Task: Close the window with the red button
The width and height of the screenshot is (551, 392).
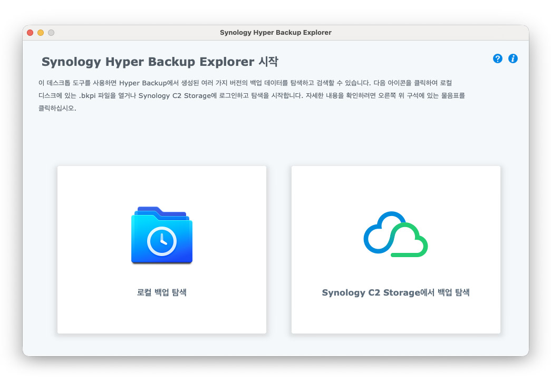Action: pyautogui.click(x=30, y=33)
